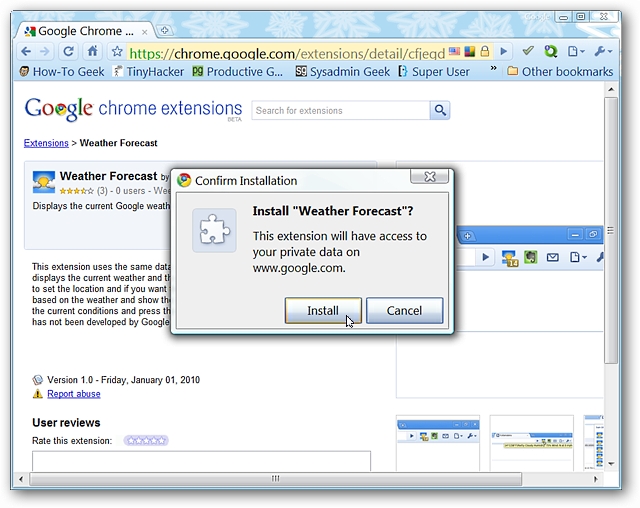Click the browser forward arrow
This screenshot has height=508, width=640.
pos(44,51)
